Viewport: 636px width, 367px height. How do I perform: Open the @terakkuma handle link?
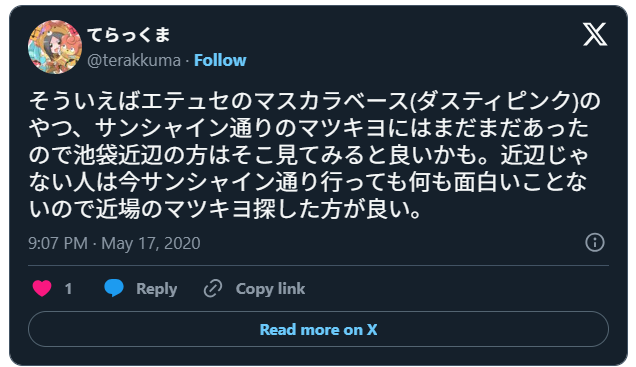[x=134, y=60]
